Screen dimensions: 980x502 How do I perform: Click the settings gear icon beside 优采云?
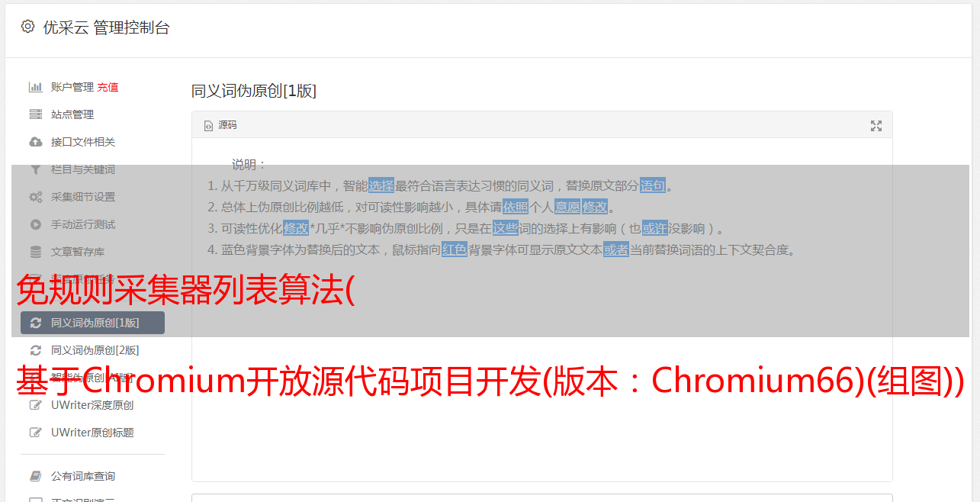[x=28, y=27]
